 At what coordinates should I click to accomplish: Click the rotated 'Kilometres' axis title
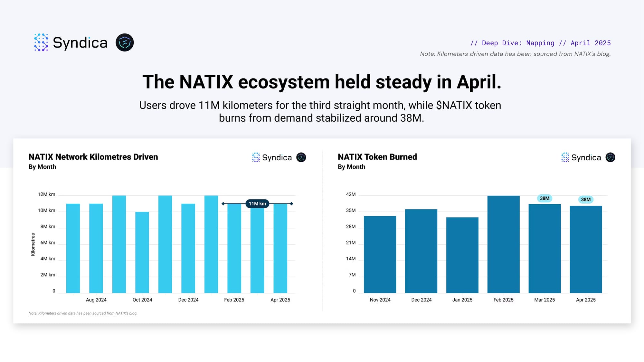33,245
